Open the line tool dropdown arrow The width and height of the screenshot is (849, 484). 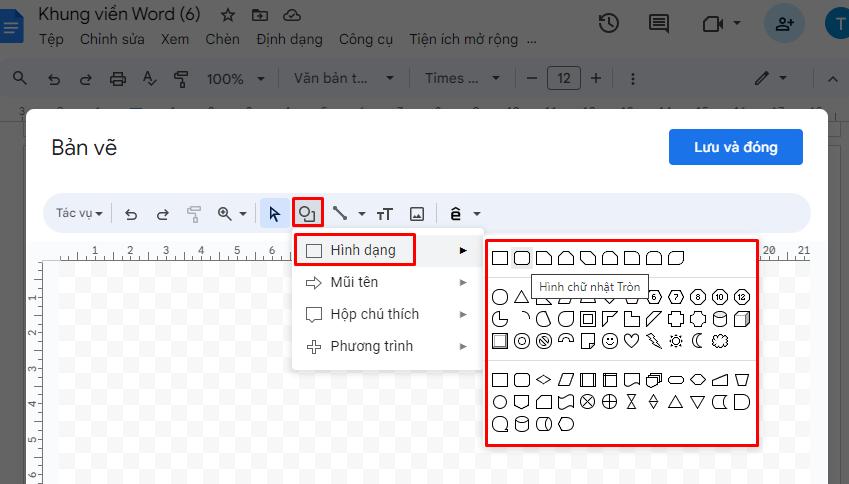point(362,213)
